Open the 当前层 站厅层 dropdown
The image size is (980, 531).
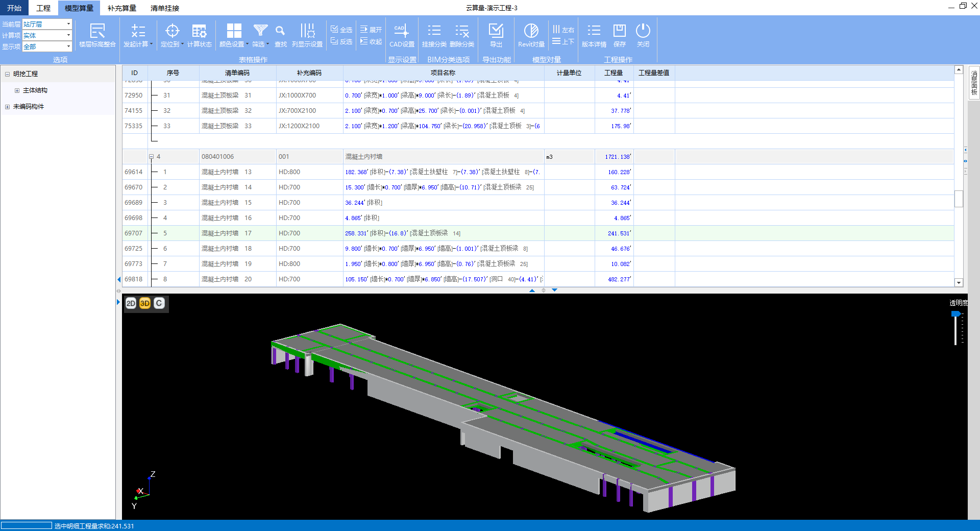[x=68, y=24]
